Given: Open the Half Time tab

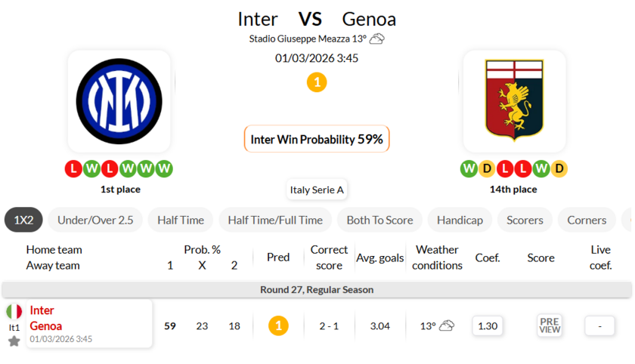Looking at the screenshot, I should point(181,220).
